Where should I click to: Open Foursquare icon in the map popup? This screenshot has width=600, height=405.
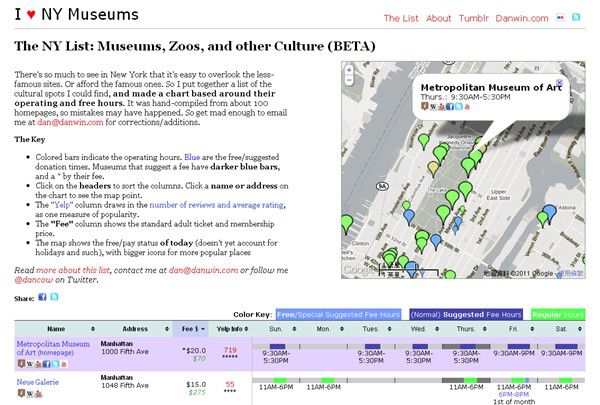pyautogui.click(x=424, y=106)
